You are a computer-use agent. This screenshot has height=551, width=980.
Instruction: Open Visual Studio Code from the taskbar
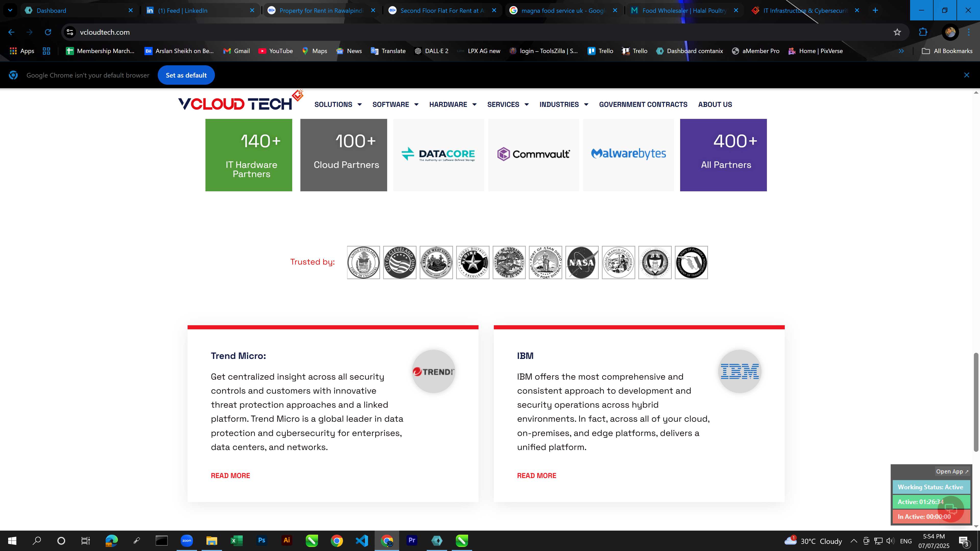click(x=362, y=540)
